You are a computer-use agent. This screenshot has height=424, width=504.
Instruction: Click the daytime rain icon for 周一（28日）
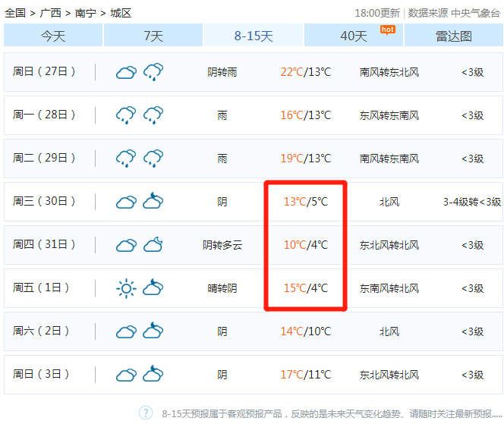(x=126, y=115)
